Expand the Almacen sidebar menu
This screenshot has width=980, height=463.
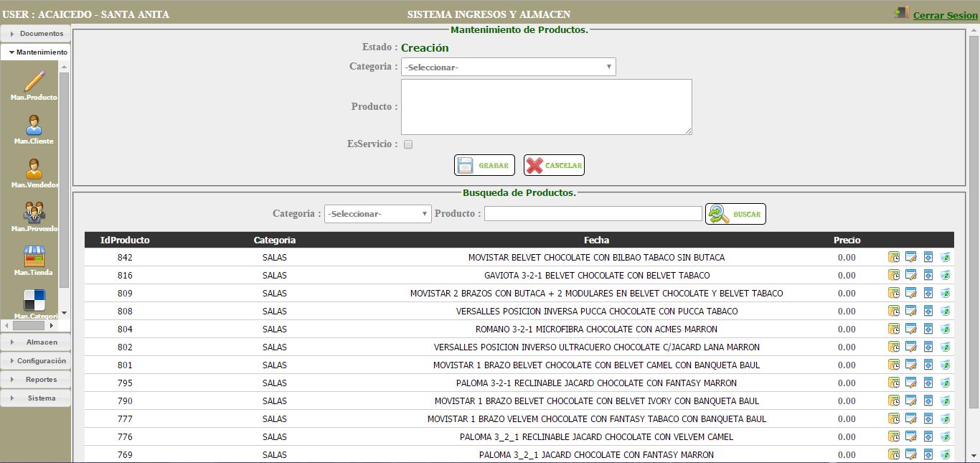36,342
